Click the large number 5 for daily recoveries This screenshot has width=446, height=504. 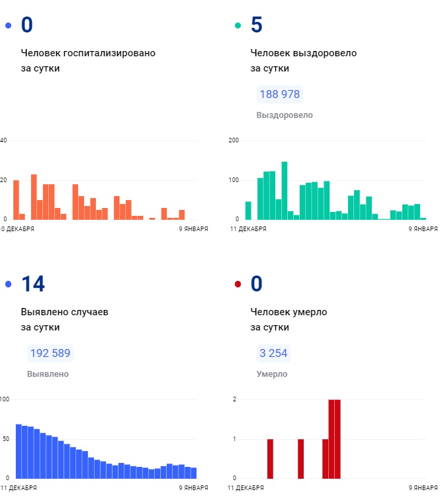(x=257, y=26)
